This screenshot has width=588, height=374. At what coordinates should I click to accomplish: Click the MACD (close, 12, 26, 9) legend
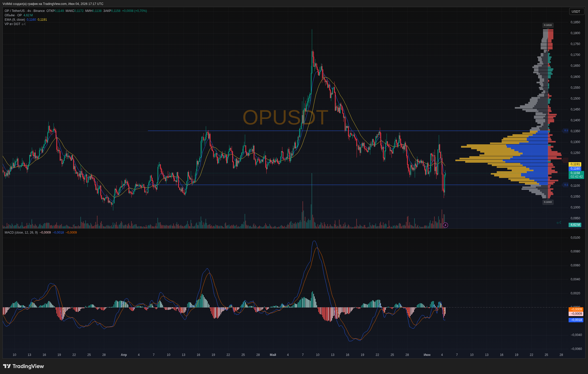point(21,233)
